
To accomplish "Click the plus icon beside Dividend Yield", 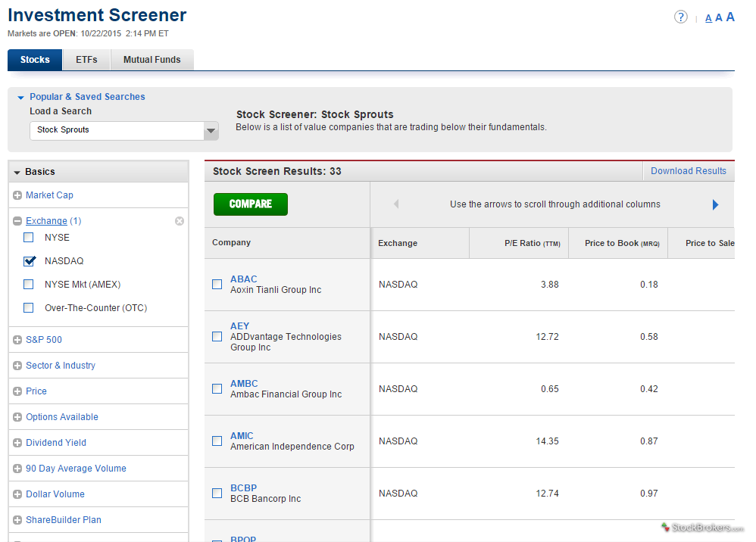I will click(x=17, y=442).
